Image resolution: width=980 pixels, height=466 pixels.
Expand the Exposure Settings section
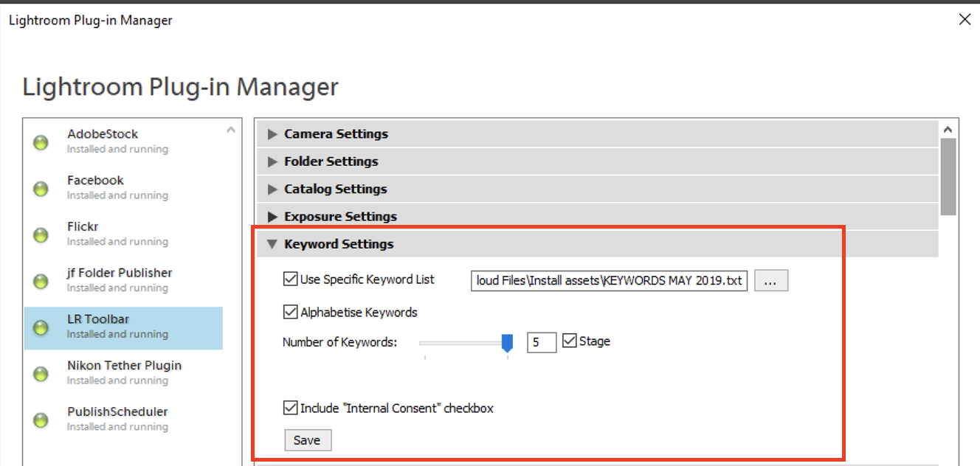coord(597,216)
